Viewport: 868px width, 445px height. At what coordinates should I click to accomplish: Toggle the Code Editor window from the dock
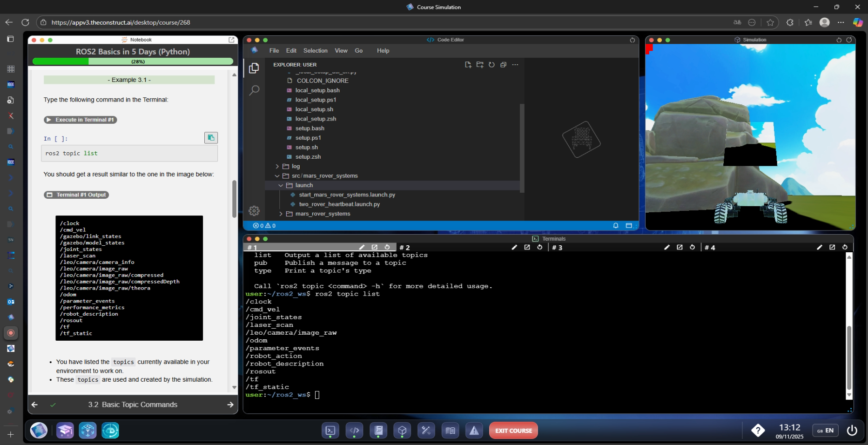(354, 431)
